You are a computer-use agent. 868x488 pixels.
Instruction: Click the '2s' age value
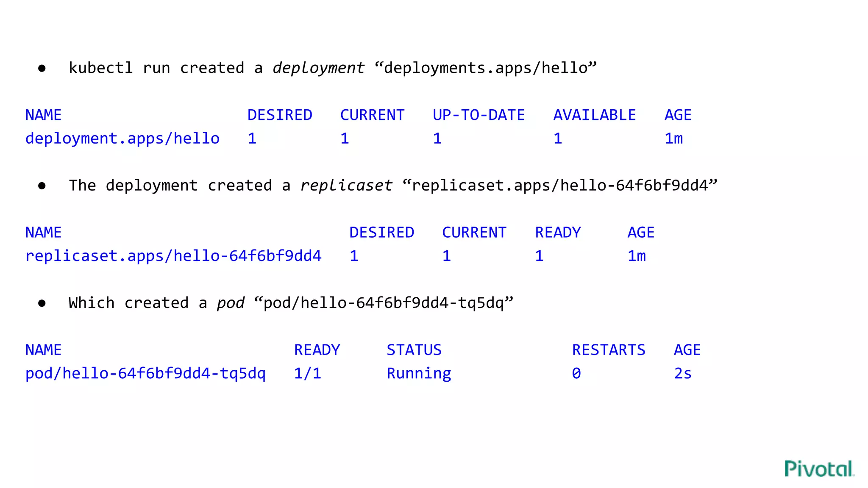[683, 374]
